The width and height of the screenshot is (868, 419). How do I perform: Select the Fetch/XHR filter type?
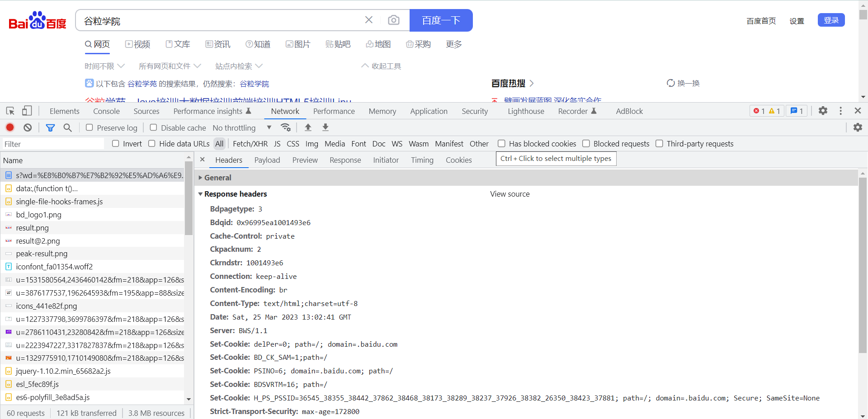[x=250, y=144]
